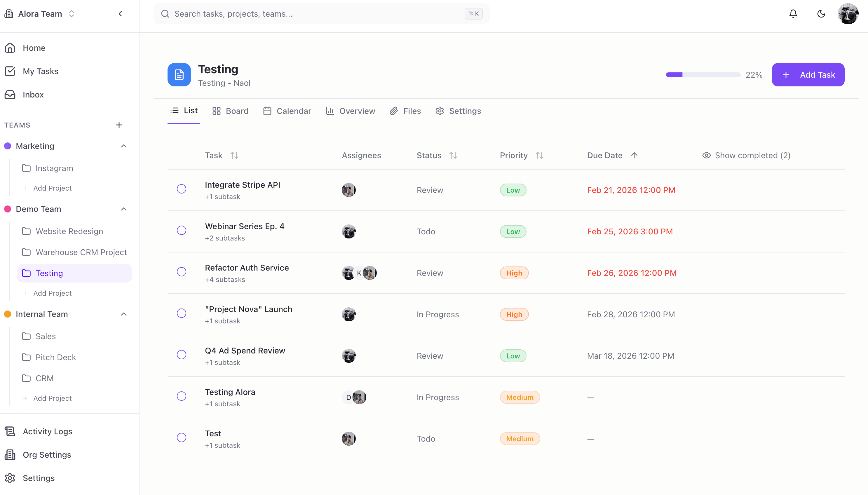Collapse the sidebar with arrow icon
The width and height of the screenshot is (868, 495).
pos(120,14)
